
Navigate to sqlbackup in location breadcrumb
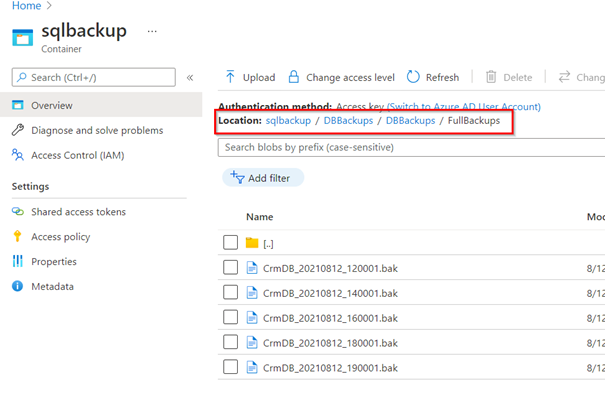click(x=288, y=120)
